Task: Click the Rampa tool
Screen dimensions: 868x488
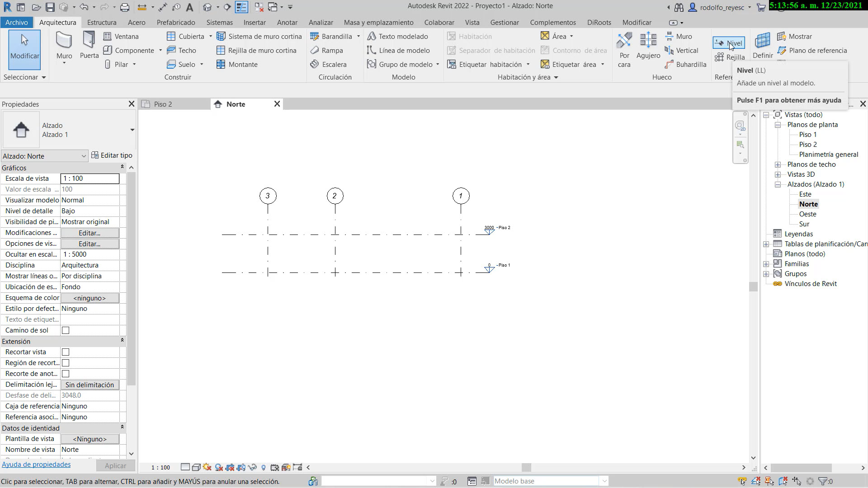Action: click(326, 50)
